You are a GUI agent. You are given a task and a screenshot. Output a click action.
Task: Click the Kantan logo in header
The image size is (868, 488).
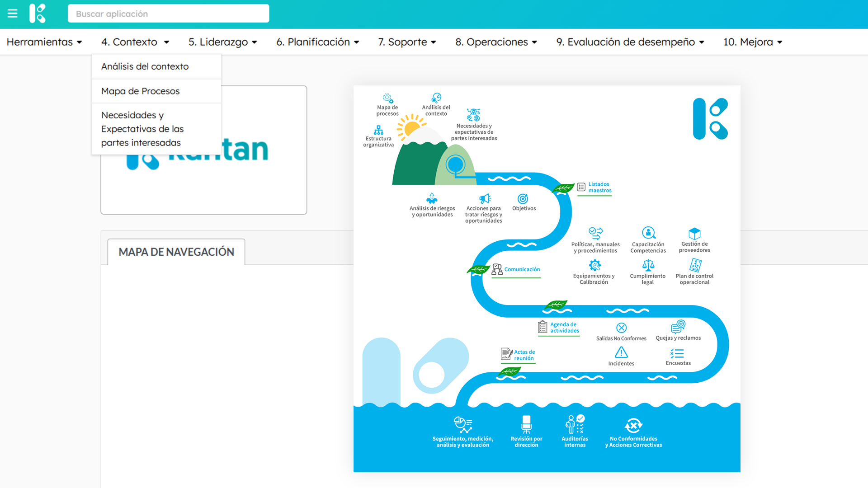click(38, 14)
